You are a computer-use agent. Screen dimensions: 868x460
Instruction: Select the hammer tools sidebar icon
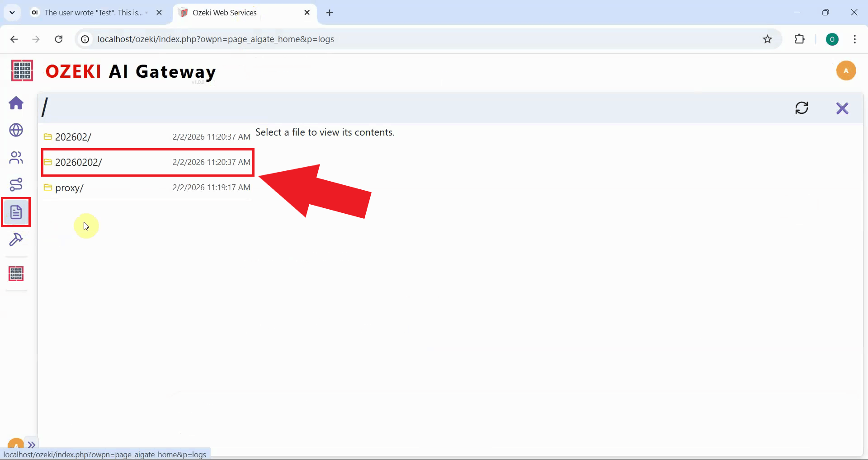[x=16, y=239]
